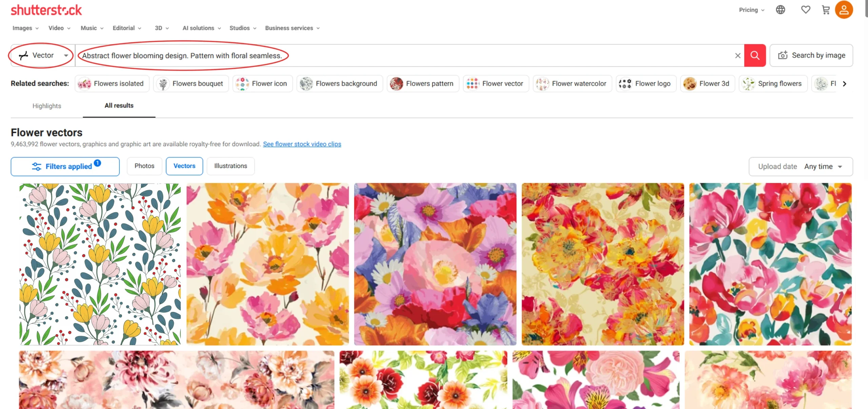Click Flower watercolor chip thumbnail
The height and width of the screenshot is (409, 868).
(542, 83)
